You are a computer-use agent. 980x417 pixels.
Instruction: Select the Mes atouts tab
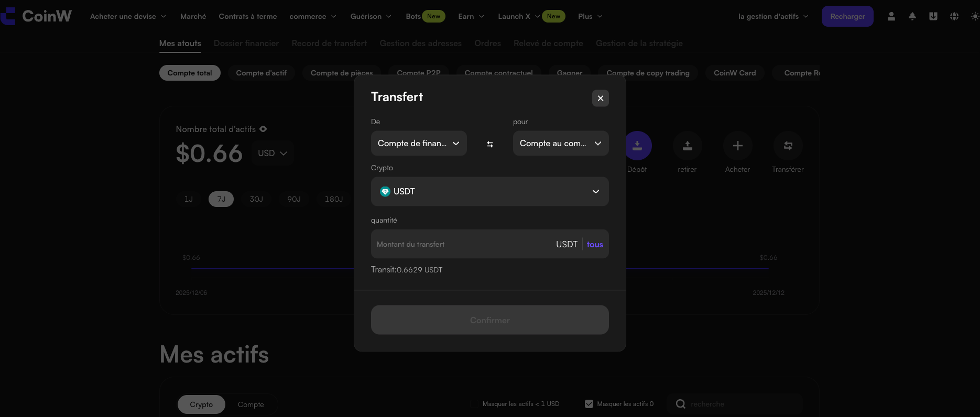(180, 43)
